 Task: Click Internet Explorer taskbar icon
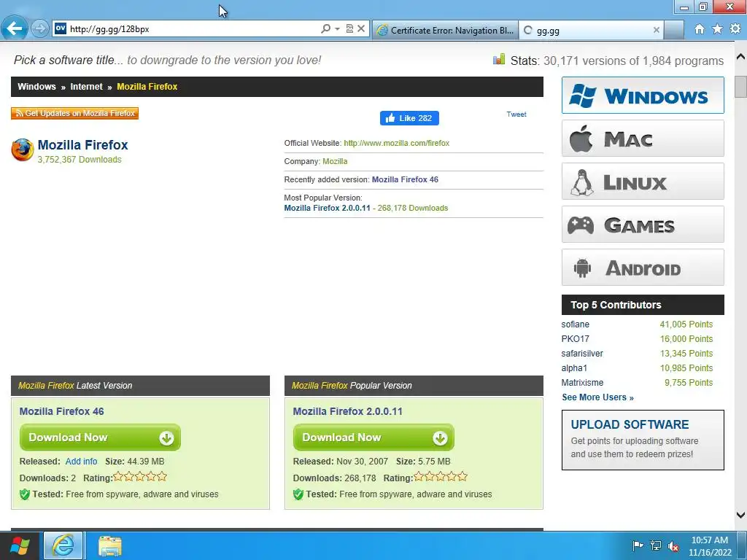point(63,545)
